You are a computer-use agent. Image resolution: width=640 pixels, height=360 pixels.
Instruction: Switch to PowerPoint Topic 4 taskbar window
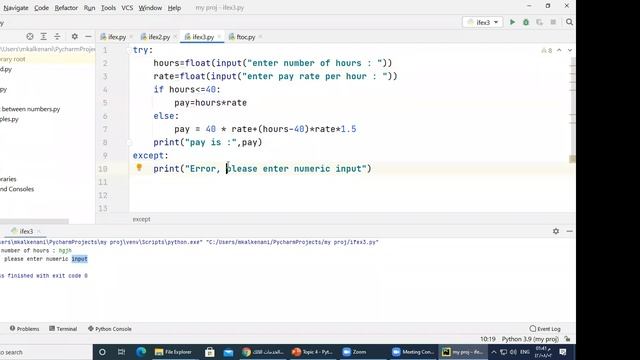click(x=313, y=352)
